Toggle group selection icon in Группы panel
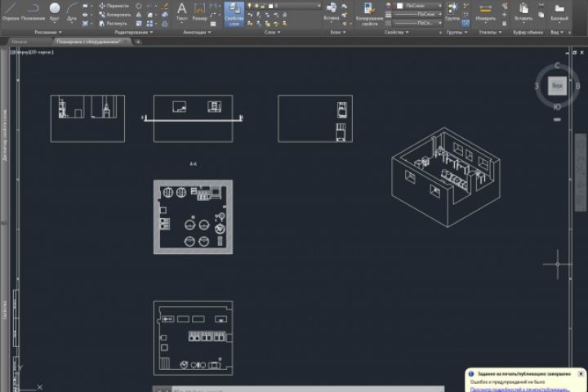 point(465,23)
